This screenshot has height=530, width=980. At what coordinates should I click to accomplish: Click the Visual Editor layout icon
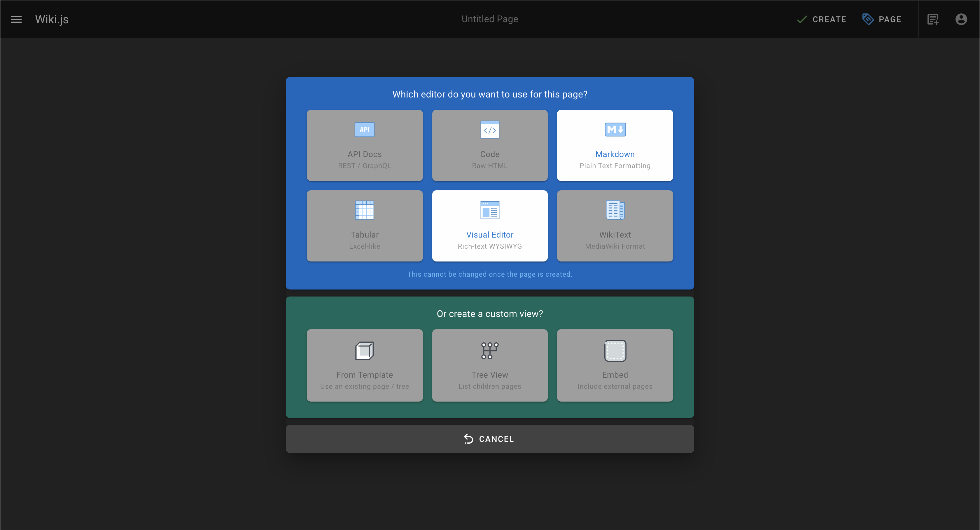[490, 210]
